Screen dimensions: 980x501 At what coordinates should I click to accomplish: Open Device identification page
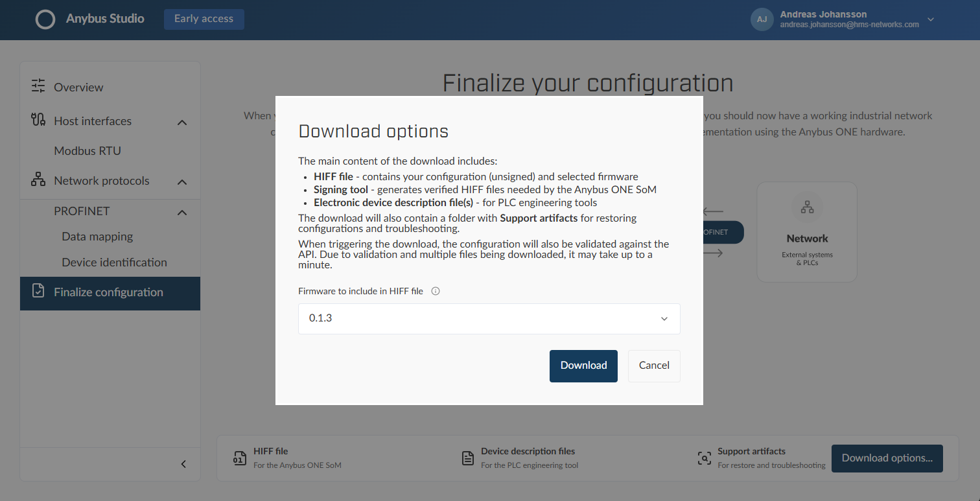tap(114, 262)
